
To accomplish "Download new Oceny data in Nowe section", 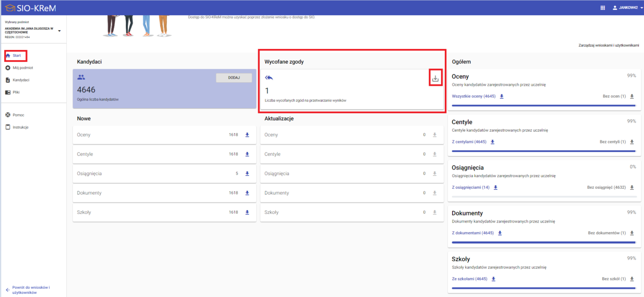I will (247, 135).
